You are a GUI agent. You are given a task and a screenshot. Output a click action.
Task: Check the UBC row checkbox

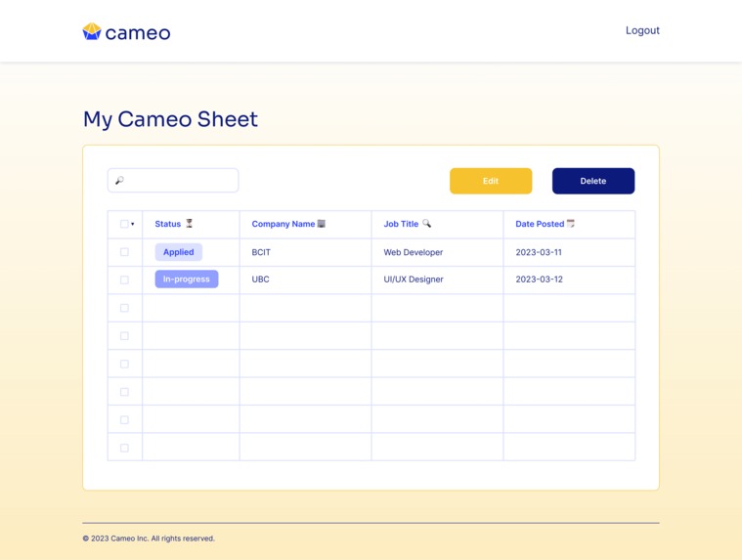pos(124,280)
